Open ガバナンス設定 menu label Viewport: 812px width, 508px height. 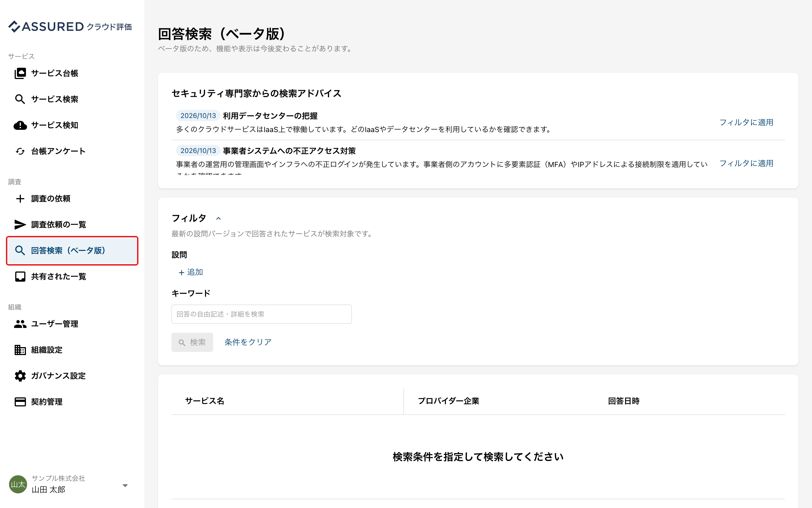[x=58, y=376]
